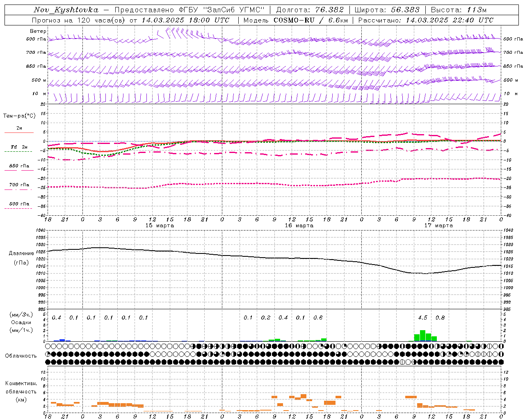
Task: Click the right-side 500 гПа wind row label
Action: click(513, 39)
